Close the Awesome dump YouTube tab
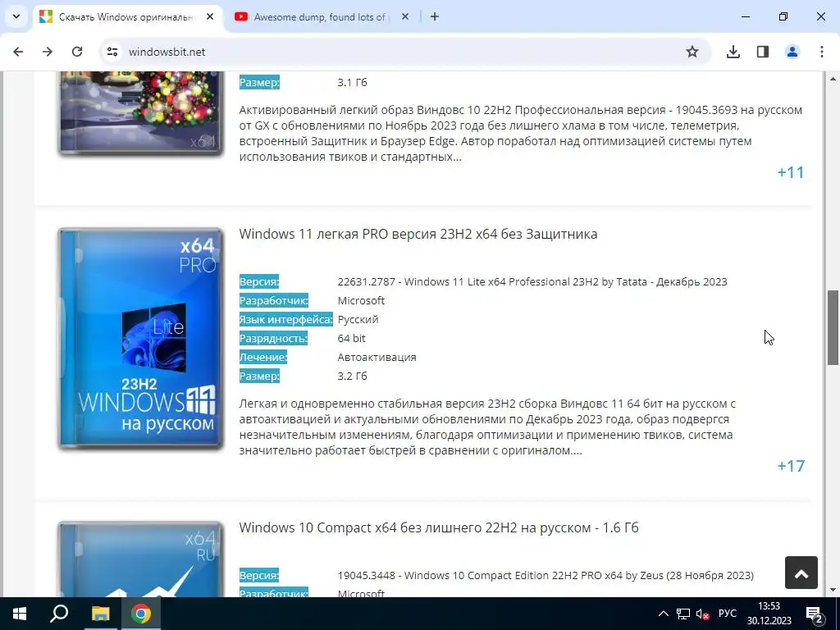840x630 pixels. click(405, 16)
